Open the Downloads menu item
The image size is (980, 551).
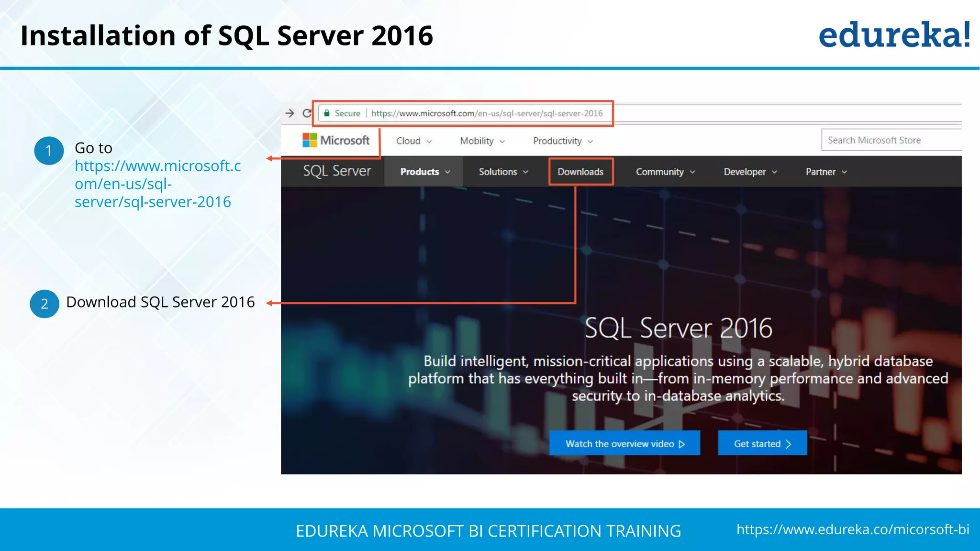tap(580, 172)
